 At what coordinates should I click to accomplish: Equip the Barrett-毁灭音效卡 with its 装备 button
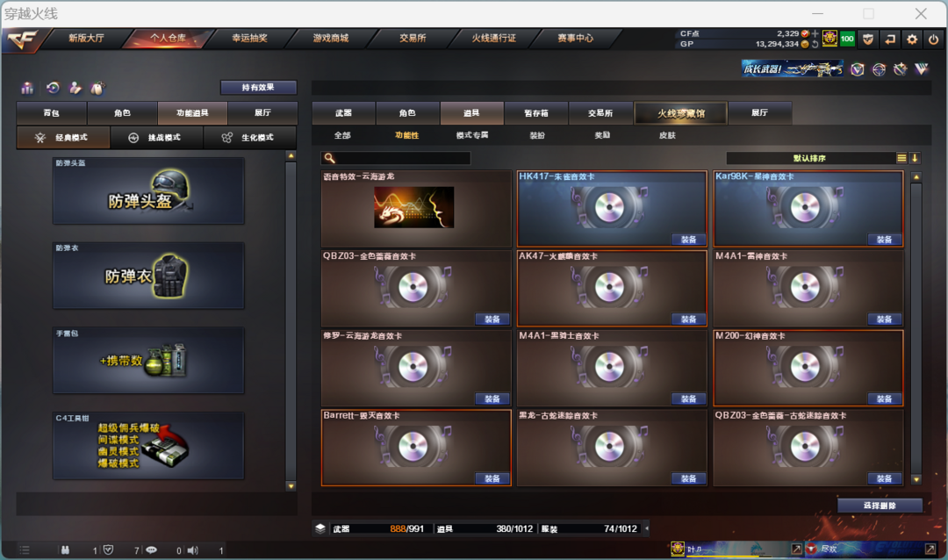[x=492, y=479]
